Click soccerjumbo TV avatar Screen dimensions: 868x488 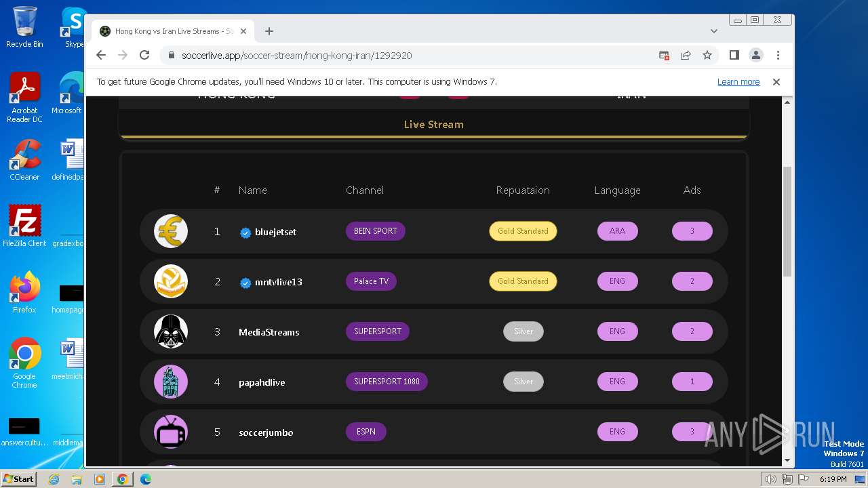(x=171, y=432)
